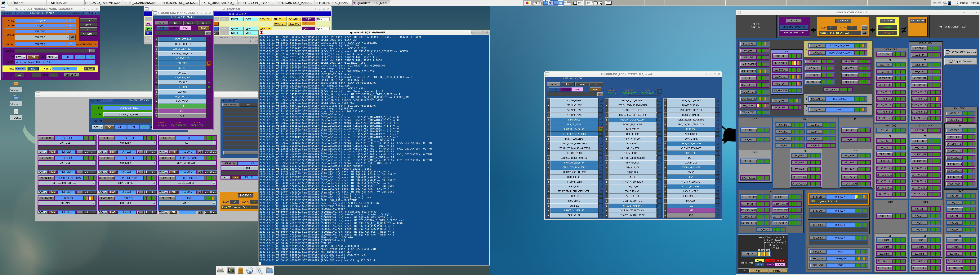Viewport: 980px width, 275px height.
Task: Click the 'e' edit icon beside LOCK_OPO state
Action: (156, 87)
